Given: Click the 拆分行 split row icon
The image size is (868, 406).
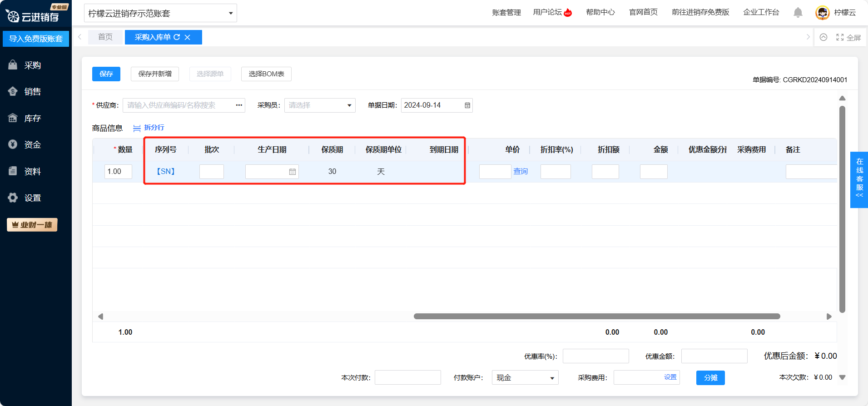Looking at the screenshot, I should [137, 128].
